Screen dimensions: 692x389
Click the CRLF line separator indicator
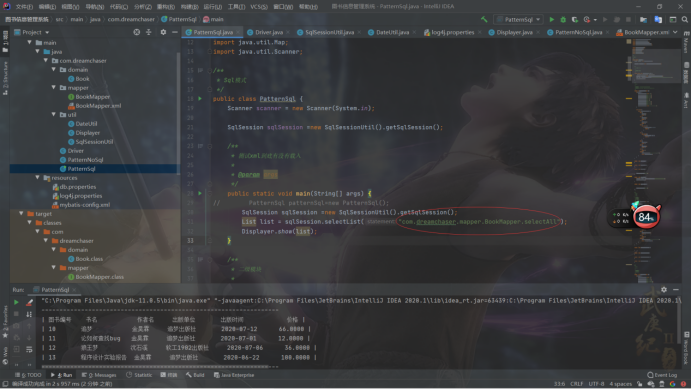(576, 384)
